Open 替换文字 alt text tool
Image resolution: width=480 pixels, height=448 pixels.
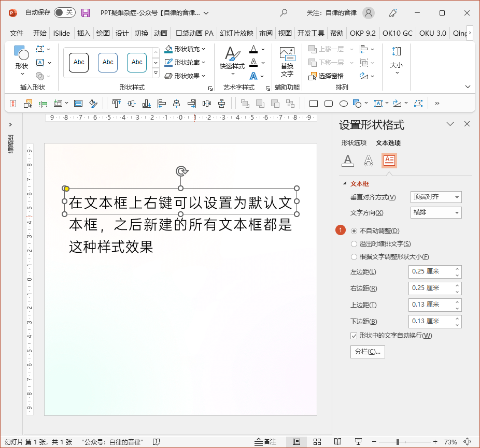coord(287,62)
